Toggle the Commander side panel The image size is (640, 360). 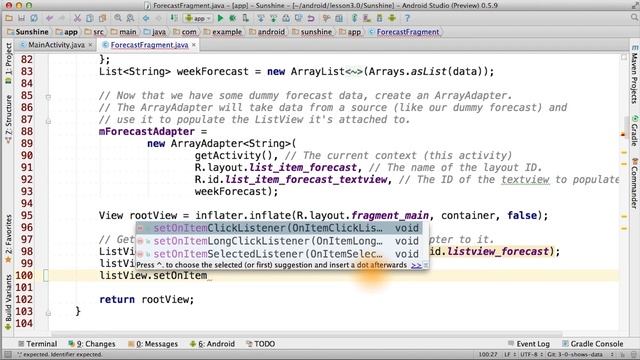point(634,183)
